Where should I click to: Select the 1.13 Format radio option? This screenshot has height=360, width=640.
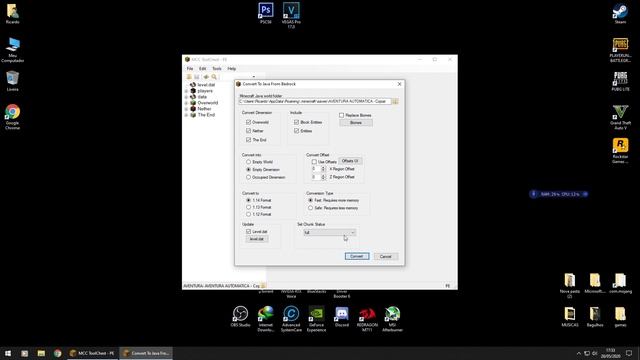pyautogui.click(x=248, y=207)
